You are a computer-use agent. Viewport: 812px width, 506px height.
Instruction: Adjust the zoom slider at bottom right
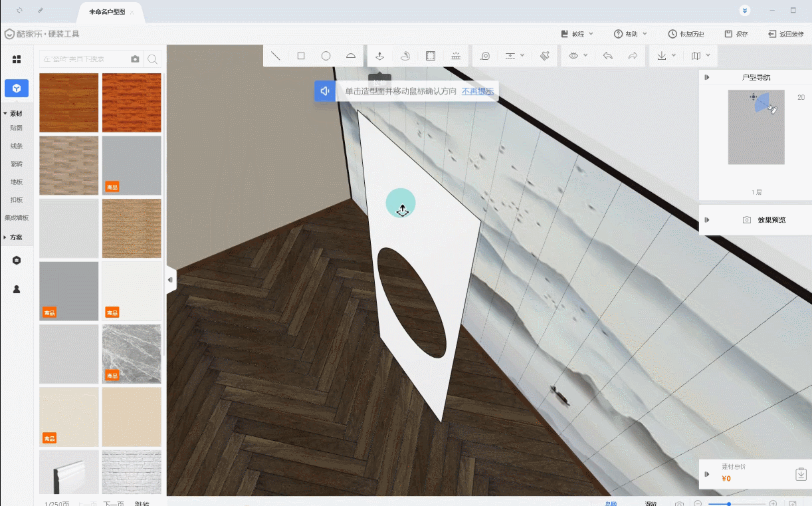[729, 504]
